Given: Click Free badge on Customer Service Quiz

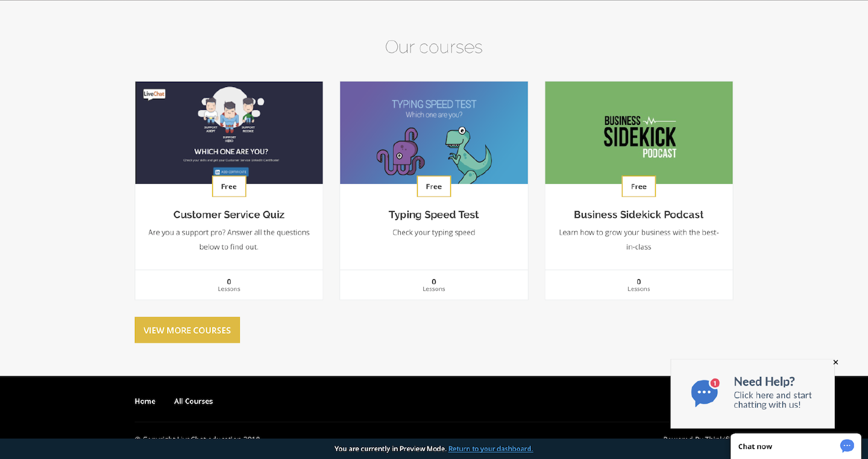Looking at the screenshot, I should click(229, 186).
